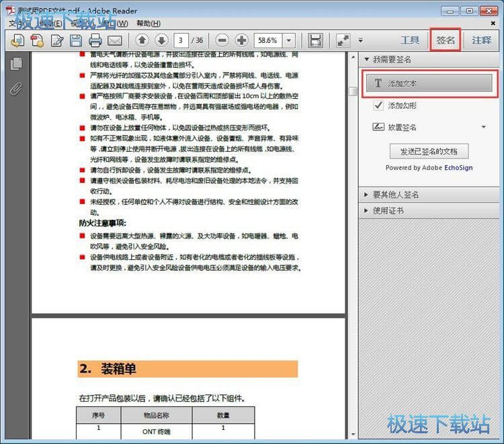Open the attachments paperclip panel icon

tap(16, 89)
